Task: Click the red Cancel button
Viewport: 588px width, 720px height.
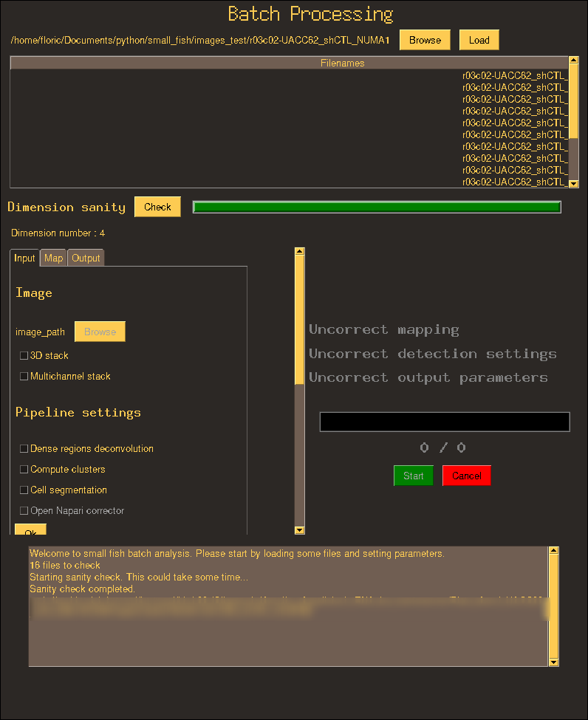Action: point(467,476)
